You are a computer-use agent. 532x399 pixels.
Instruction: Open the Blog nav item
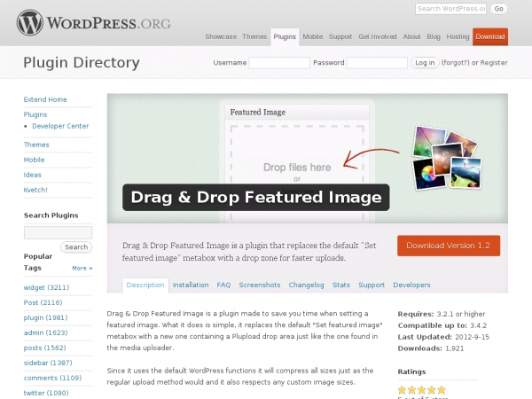[434, 36]
